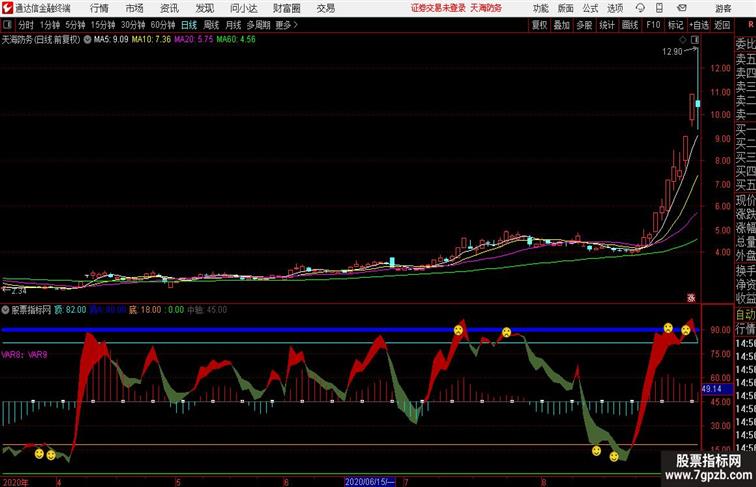Switch to the 30分钟 period tab
The width and height of the screenshot is (756, 487).
(133, 25)
